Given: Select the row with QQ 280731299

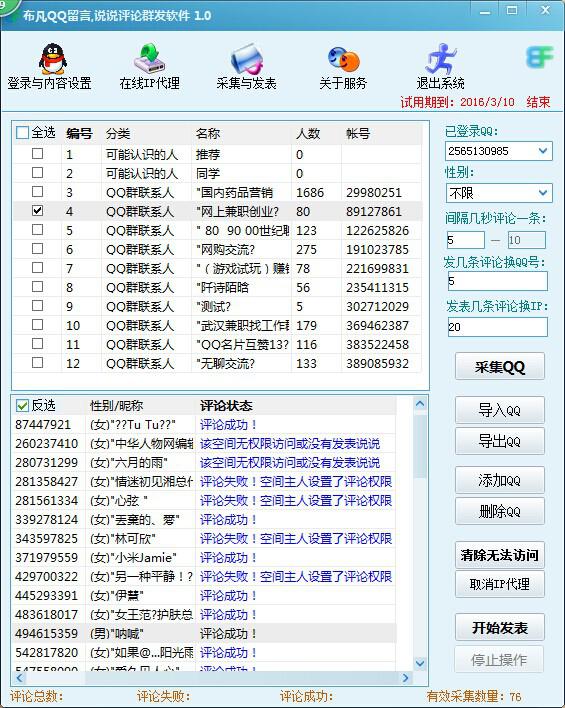Looking at the screenshot, I should [205, 462].
